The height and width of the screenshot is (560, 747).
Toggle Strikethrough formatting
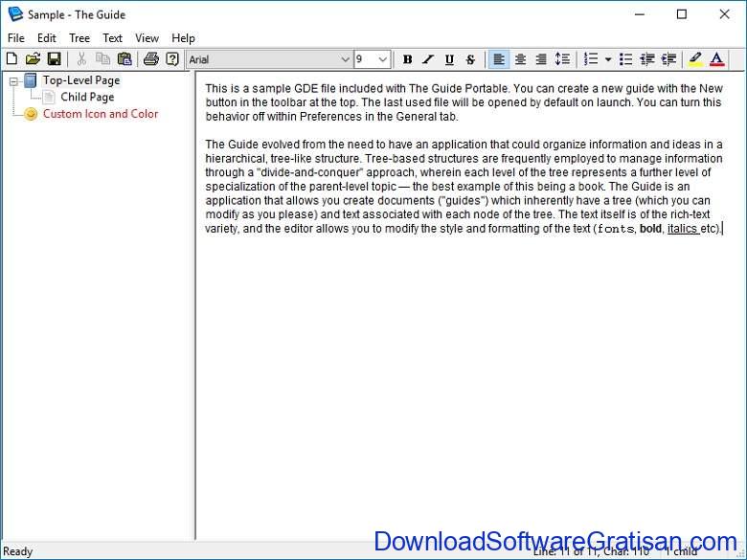click(x=470, y=59)
